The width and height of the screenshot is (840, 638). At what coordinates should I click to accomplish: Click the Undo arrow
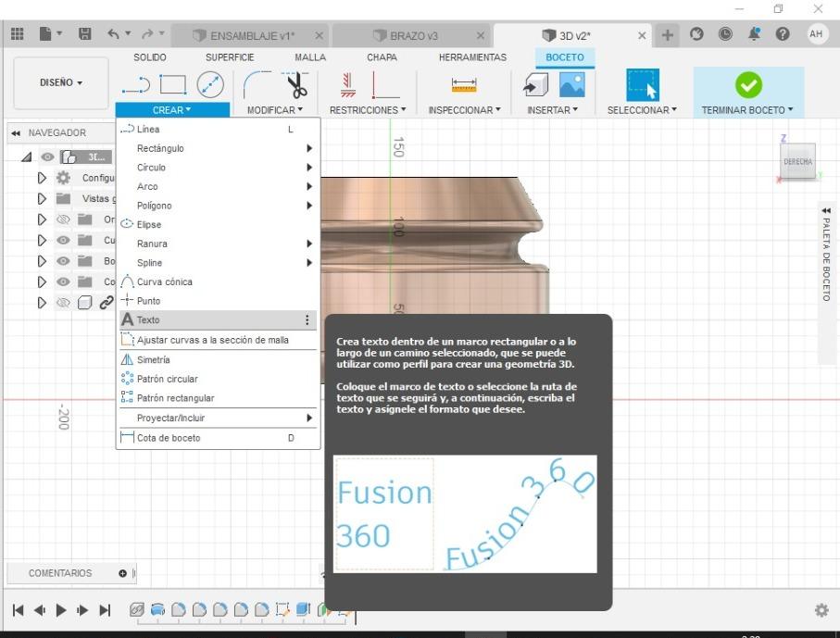pyautogui.click(x=113, y=34)
